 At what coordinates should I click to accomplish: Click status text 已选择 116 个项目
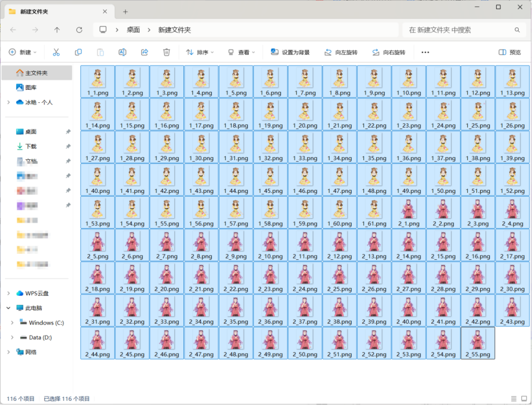tap(66, 399)
